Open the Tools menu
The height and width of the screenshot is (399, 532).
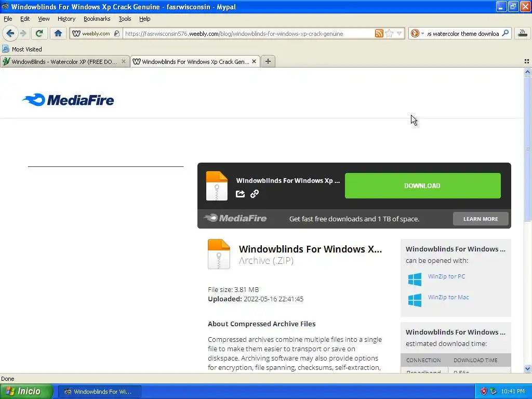pos(125,19)
